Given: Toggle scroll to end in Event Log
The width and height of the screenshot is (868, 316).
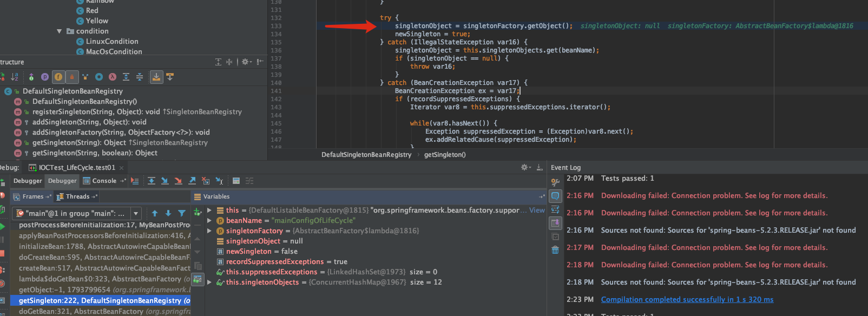Looking at the screenshot, I should (x=555, y=223).
